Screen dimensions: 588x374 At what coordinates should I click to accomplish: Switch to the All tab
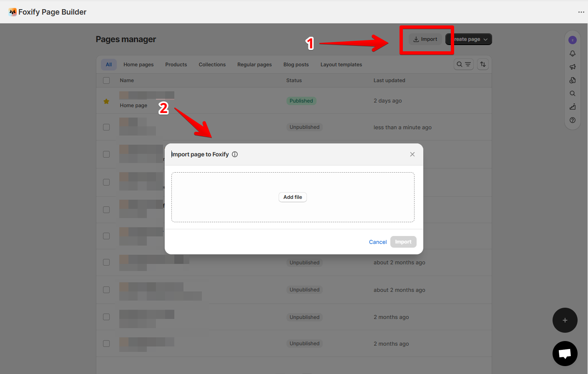tap(109, 65)
